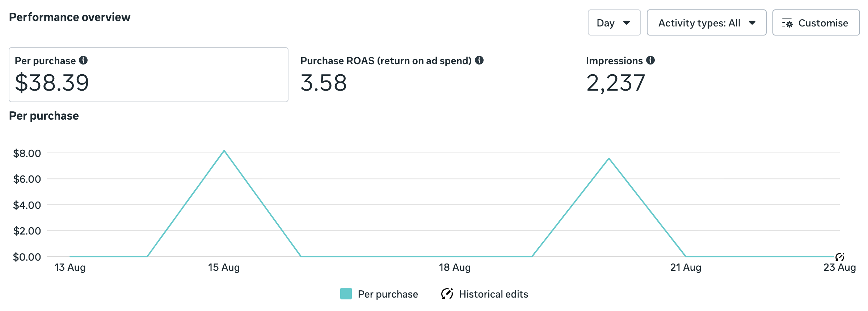Screen dimensions: 868x311
Task: Click the Historical edits icon in the legend
Action: (x=447, y=294)
